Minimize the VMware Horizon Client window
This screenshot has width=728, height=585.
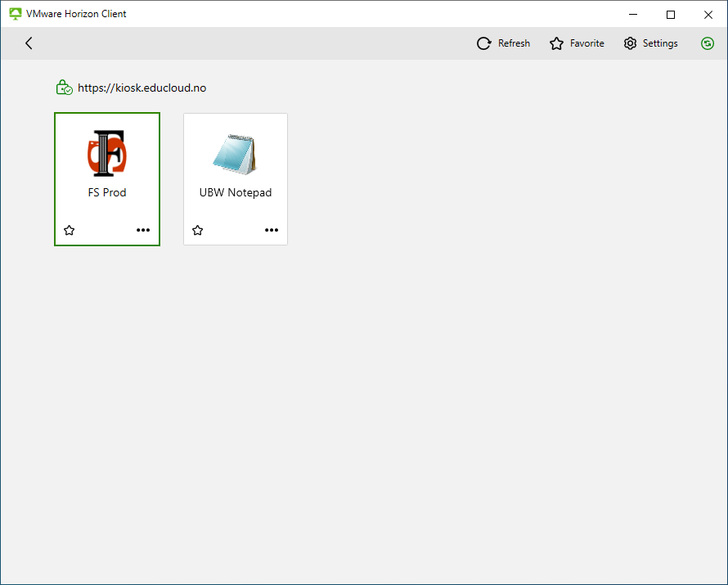click(633, 15)
